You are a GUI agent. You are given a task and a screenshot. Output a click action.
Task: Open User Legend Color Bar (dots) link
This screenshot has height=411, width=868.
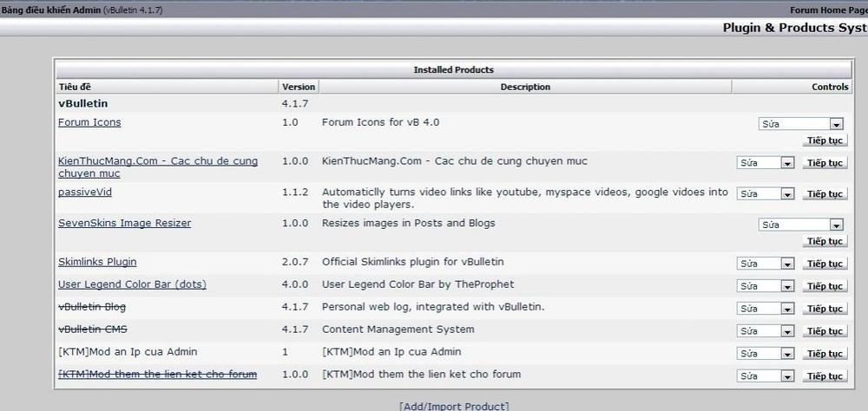click(x=132, y=284)
